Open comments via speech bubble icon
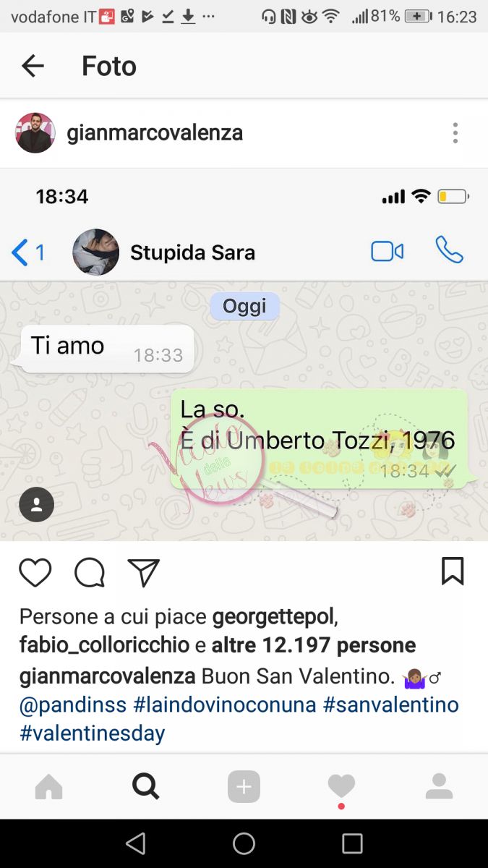 pyautogui.click(x=90, y=573)
